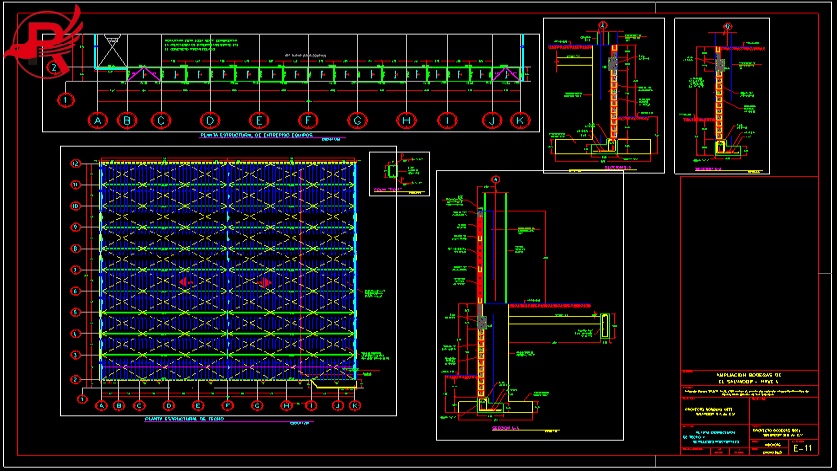
Task: Select grid bubble H in the top entrepiso plan
Action: tap(406, 121)
